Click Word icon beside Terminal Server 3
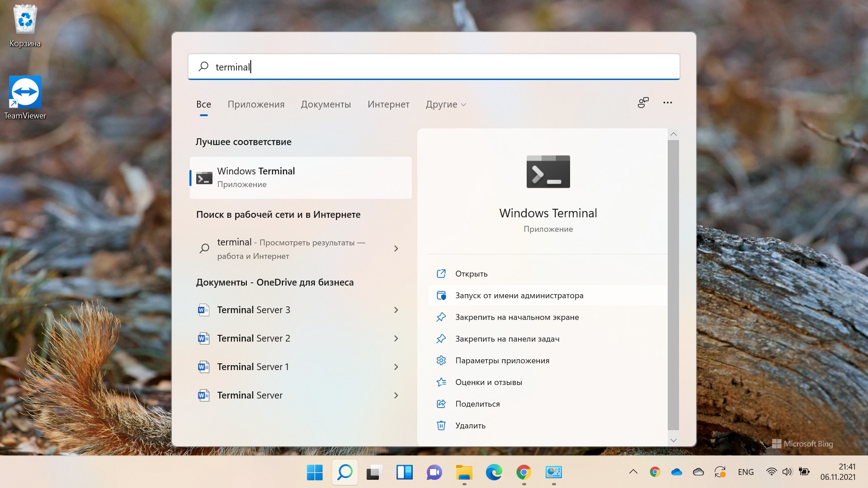Screen dimensions: 868x488 [203, 310]
